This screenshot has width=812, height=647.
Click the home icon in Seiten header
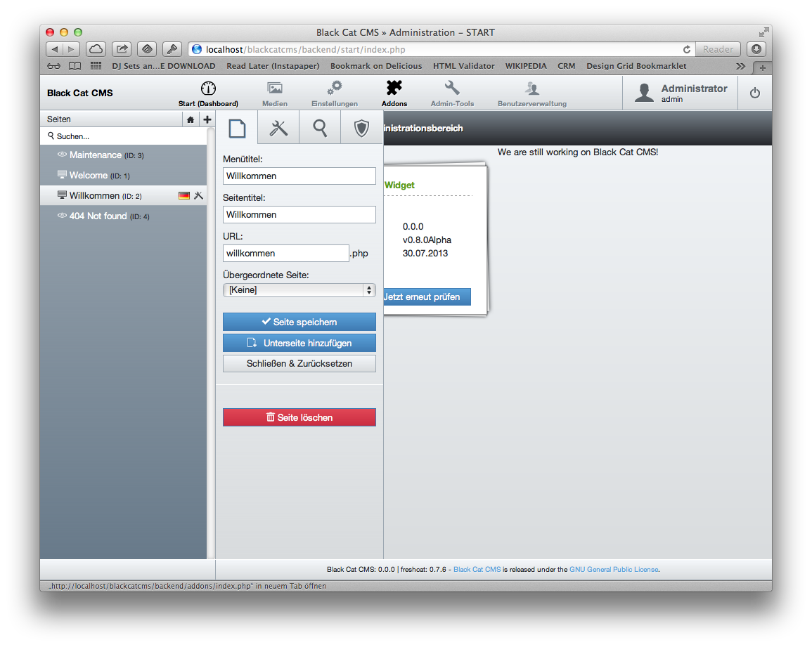point(191,119)
